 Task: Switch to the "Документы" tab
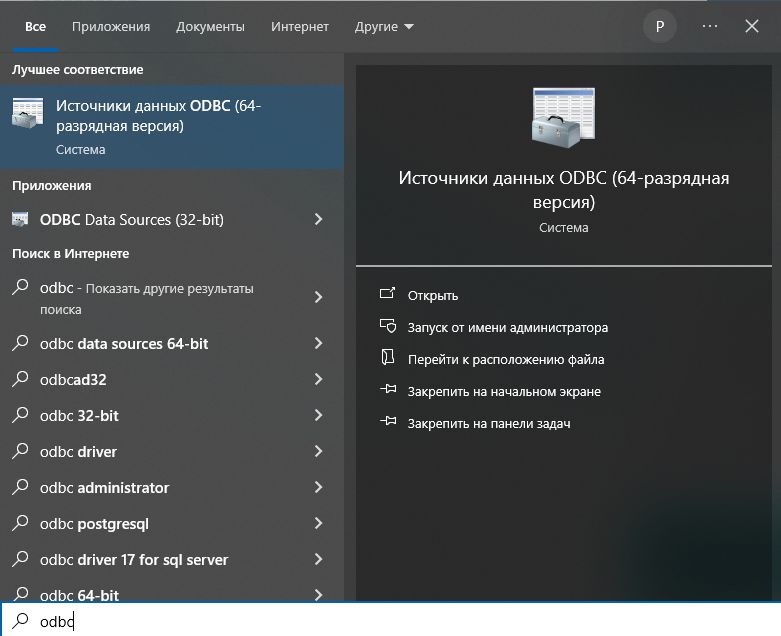tap(210, 27)
